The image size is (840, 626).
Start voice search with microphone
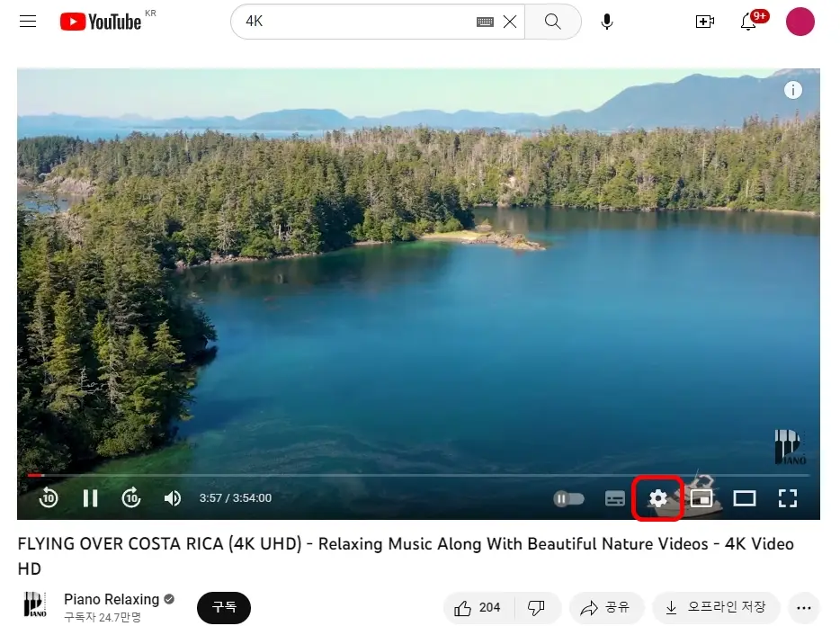(607, 22)
